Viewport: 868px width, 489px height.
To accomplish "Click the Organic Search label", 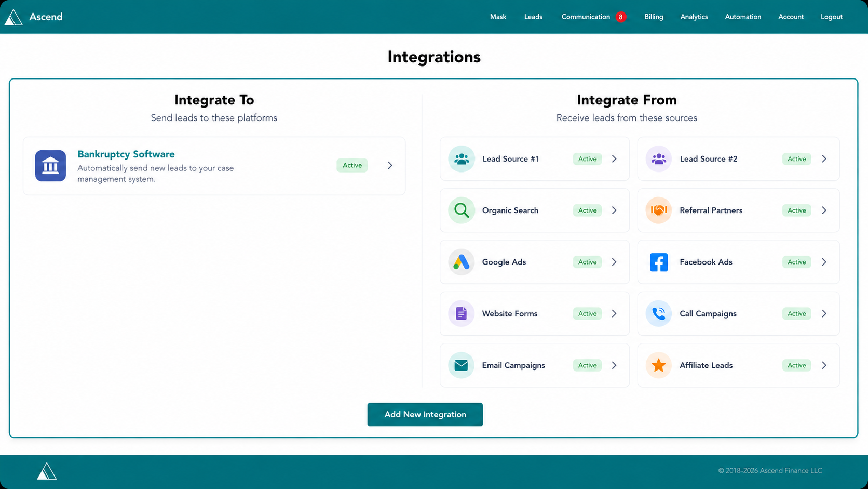I will [x=510, y=210].
